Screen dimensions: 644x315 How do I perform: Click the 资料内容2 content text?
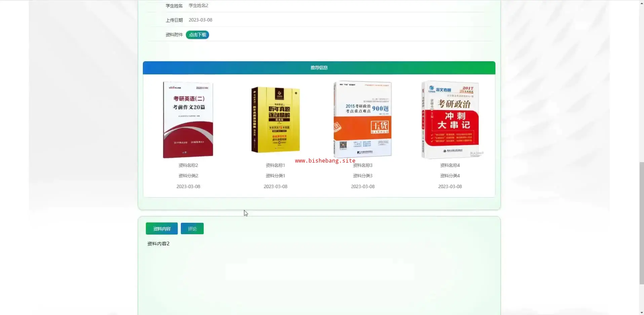pyautogui.click(x=158, y=244)
